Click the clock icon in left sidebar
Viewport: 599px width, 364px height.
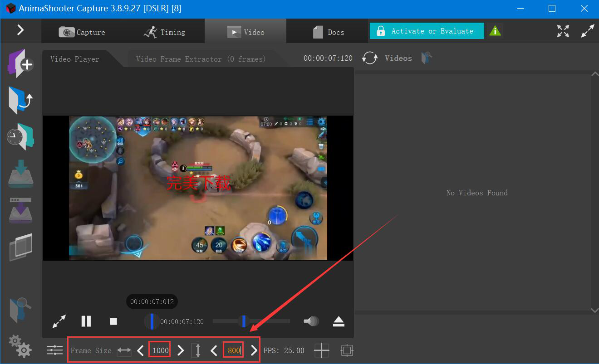(20, 136)
